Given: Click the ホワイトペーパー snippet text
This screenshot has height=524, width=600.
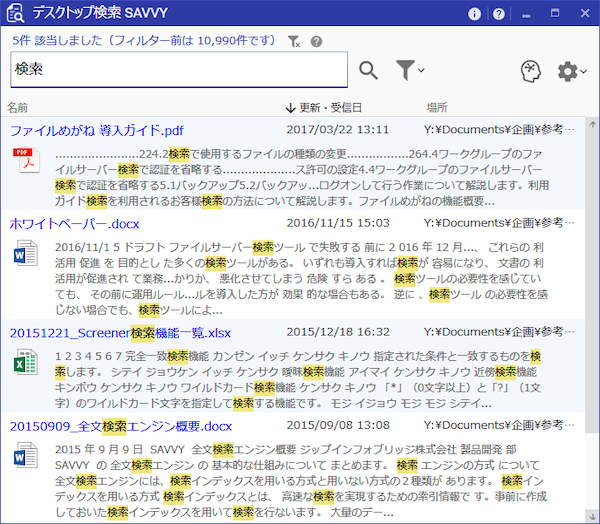Looking at the screenshot, I should 302,278.
